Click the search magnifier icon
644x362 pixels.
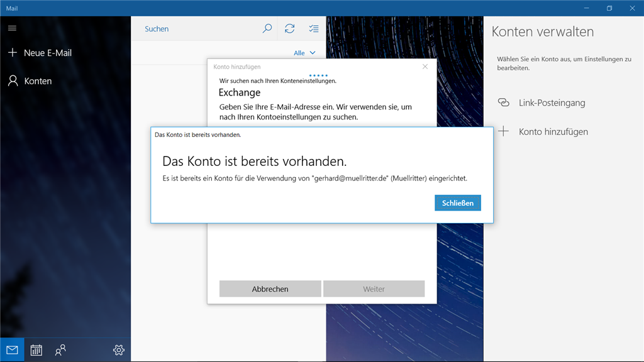(267, 28)
